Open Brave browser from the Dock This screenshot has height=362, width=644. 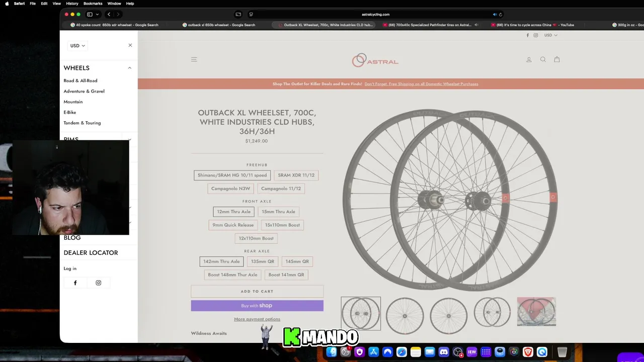click(528, 352)
